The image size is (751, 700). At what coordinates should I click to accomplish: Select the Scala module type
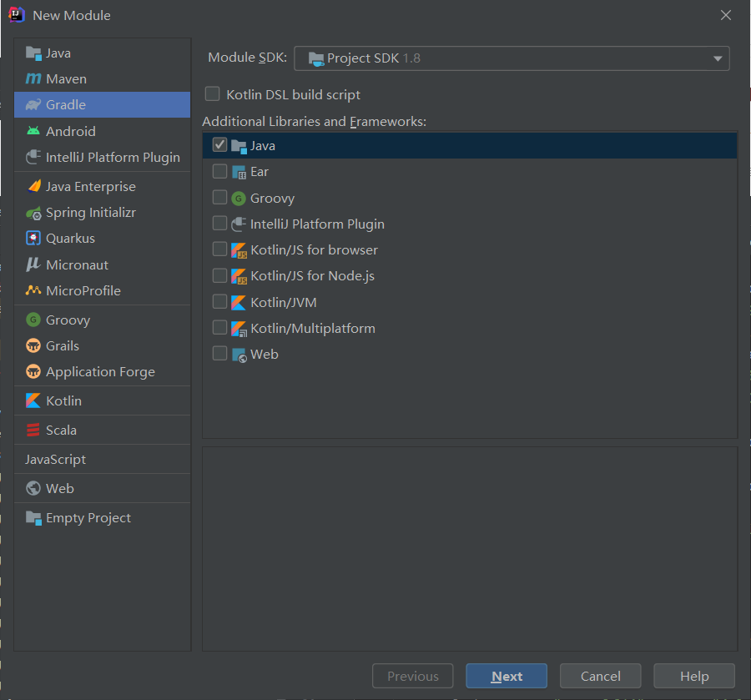[x=102, y=430]
